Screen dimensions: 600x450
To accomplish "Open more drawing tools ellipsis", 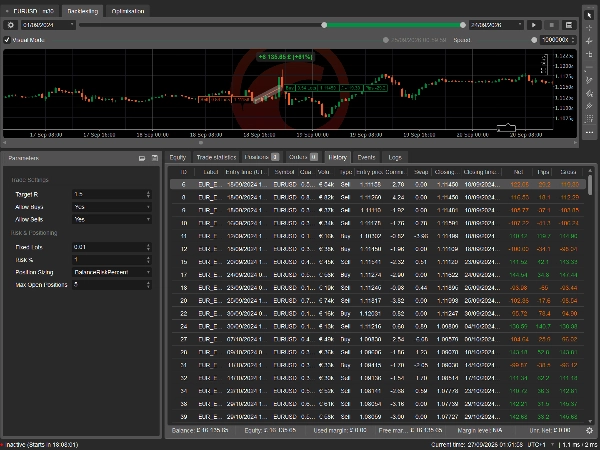I will pos(589,132).
